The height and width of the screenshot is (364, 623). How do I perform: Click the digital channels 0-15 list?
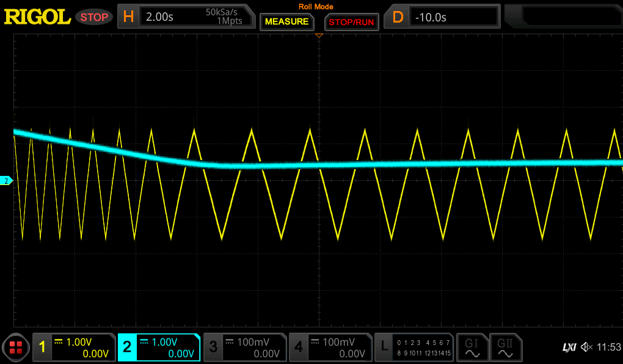pos(423,348)
